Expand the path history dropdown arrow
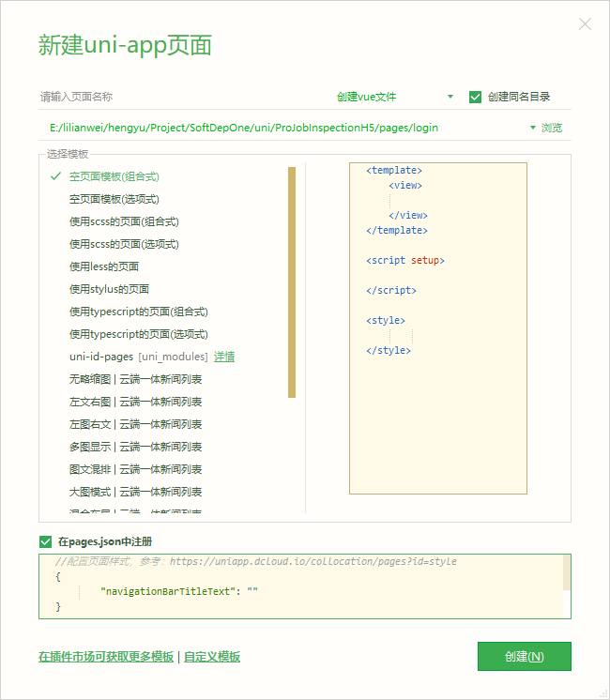The image size is (610, 700). (x=533, y=128)
